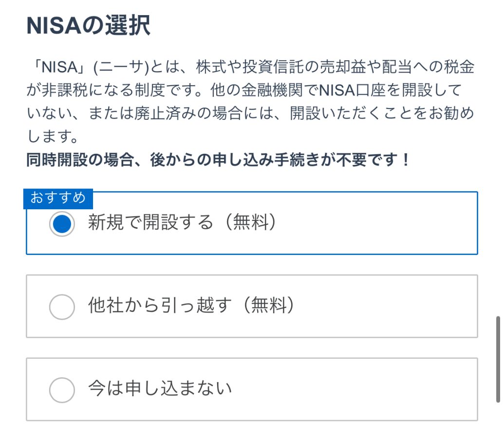Click the blue おすすめ badge
This screenshot has height=438, width=504.
click(58, 198)
